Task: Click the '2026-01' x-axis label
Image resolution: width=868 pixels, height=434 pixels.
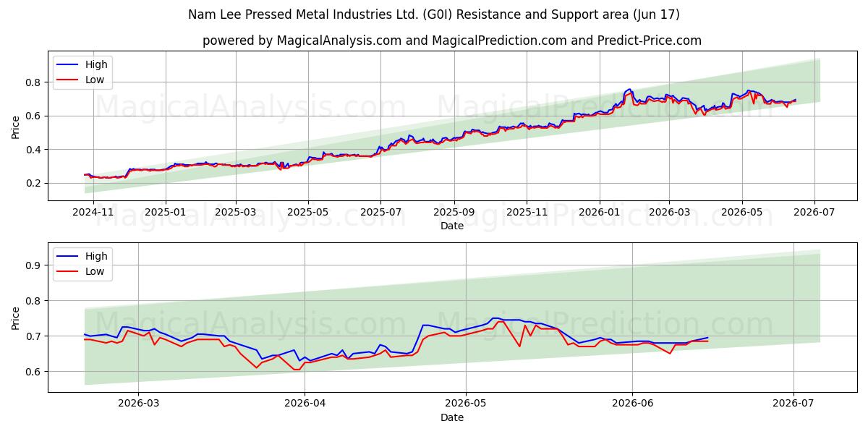Action: (x=599, y=213)
